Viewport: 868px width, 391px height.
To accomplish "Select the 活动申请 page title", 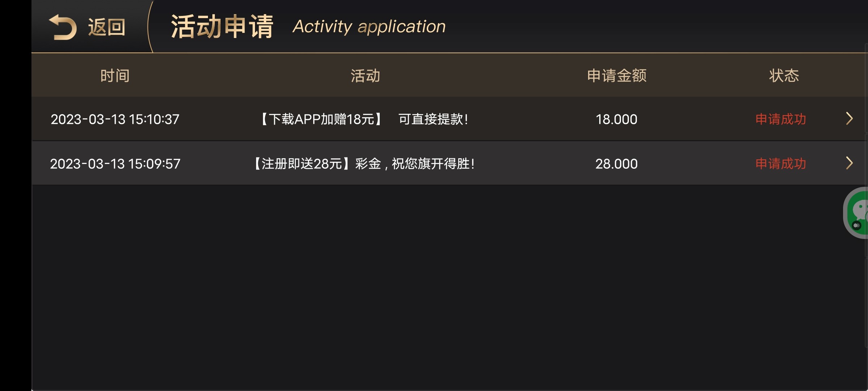I will (x=223, y=26).
